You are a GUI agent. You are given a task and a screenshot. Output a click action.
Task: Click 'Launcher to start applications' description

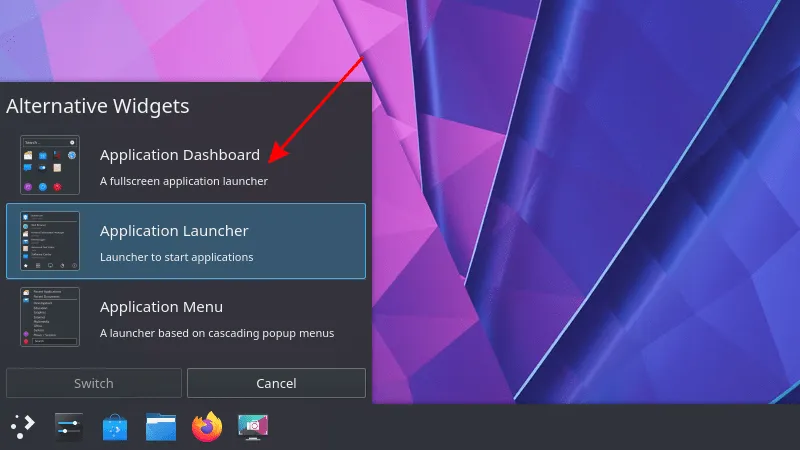tap(177, 257)
